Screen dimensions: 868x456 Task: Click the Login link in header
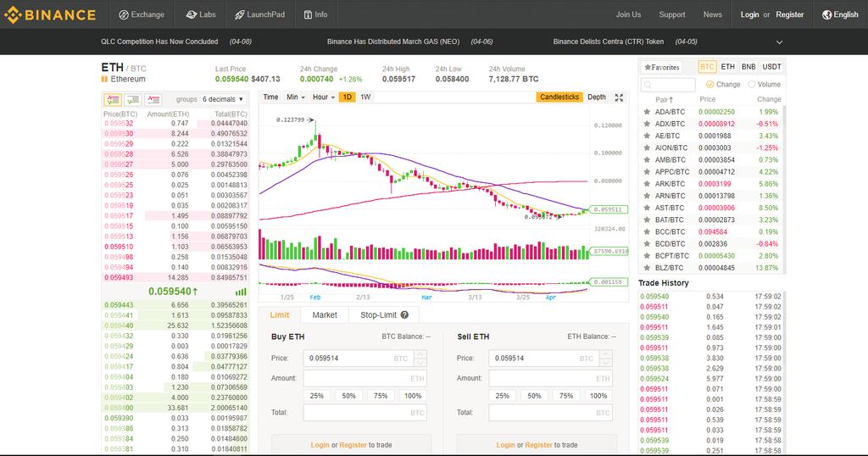pyautogui.click(x=749, y=15)
